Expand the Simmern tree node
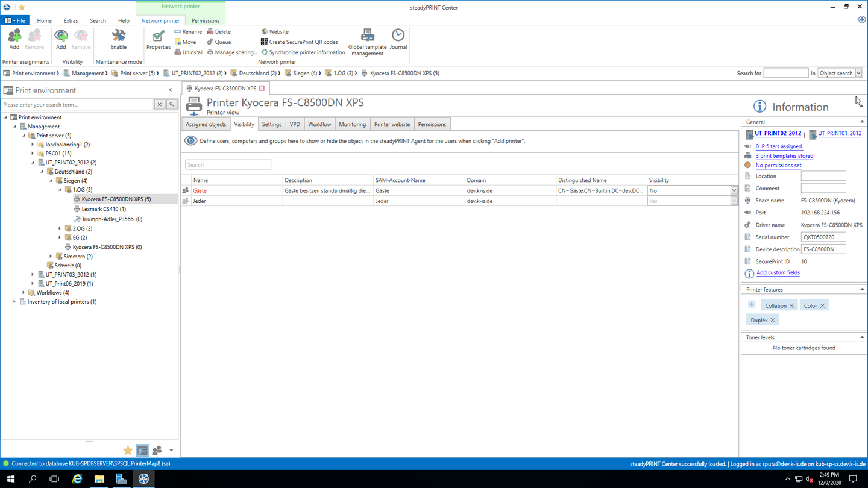 [51, 256]
